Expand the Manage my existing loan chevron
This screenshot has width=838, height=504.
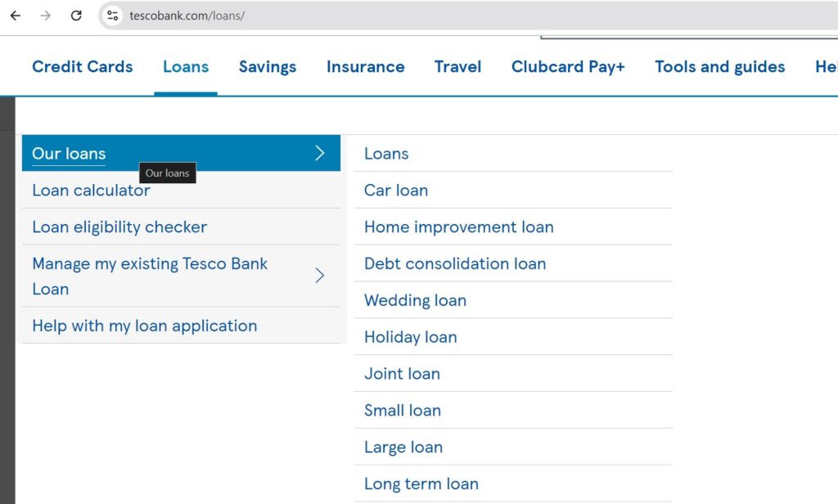pyautogui.click(x=320, y=275)
